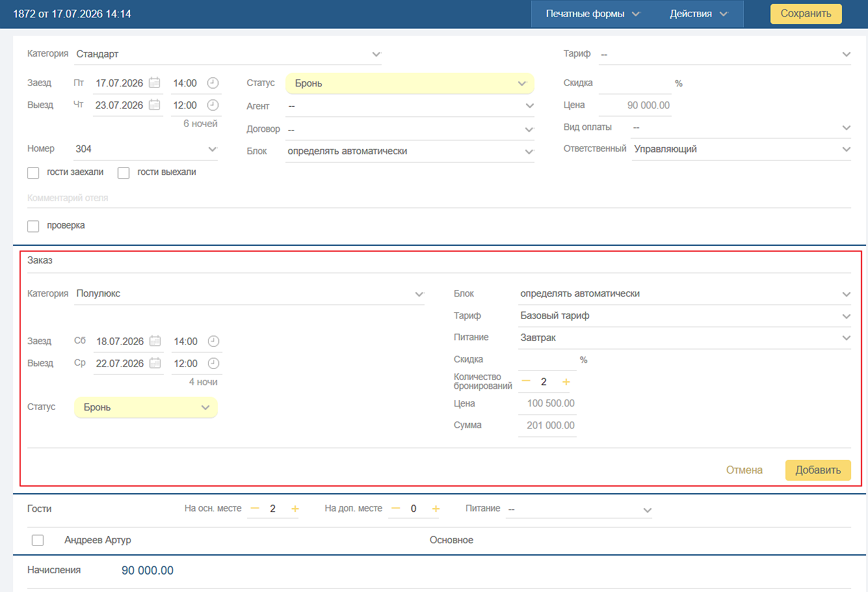Click the Добавить button in order
Viewport: 868px width, 592px height.
click(x=818, y=470)
